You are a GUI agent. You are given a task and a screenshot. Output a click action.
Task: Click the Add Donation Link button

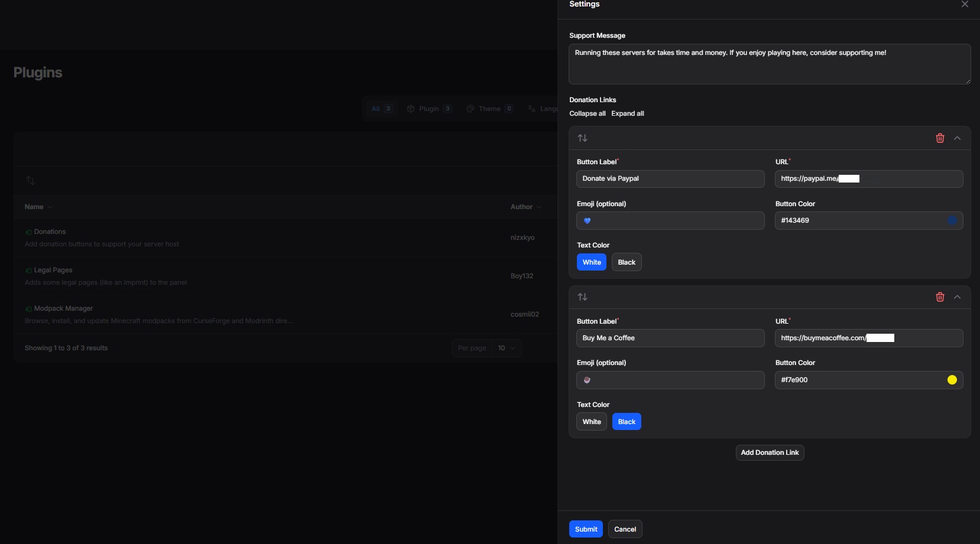[x=770, y=452]
